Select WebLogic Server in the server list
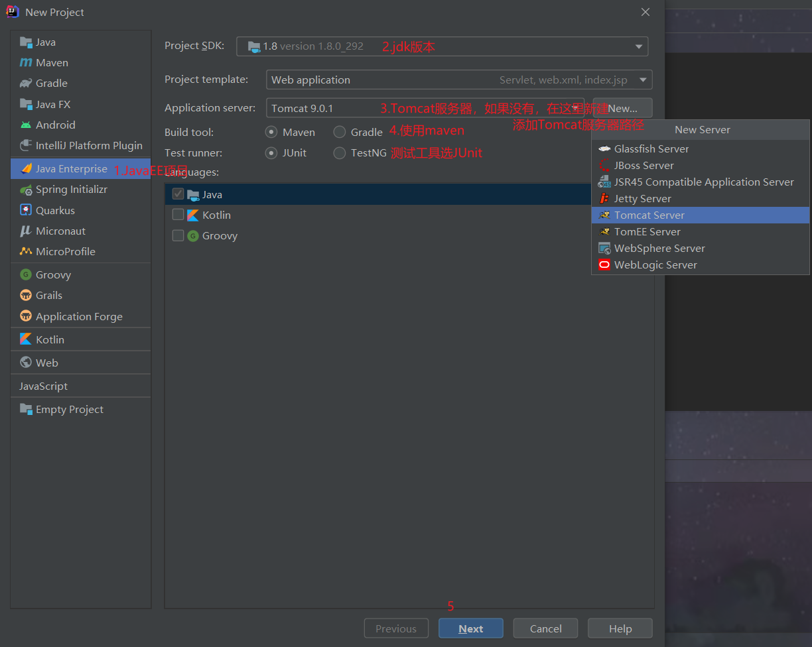Screen dimensions: 812x647 (654, 265)
